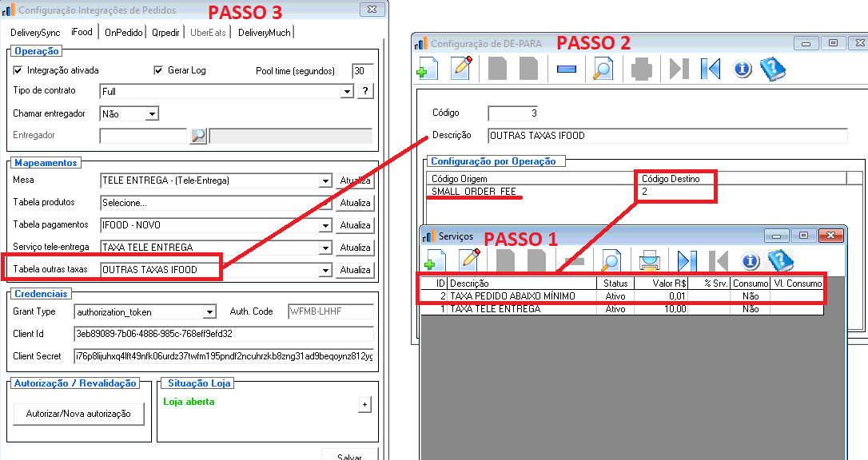Open Tabela outras taxas dropdown
Screen dimensions: 868x460
(325, 271)
